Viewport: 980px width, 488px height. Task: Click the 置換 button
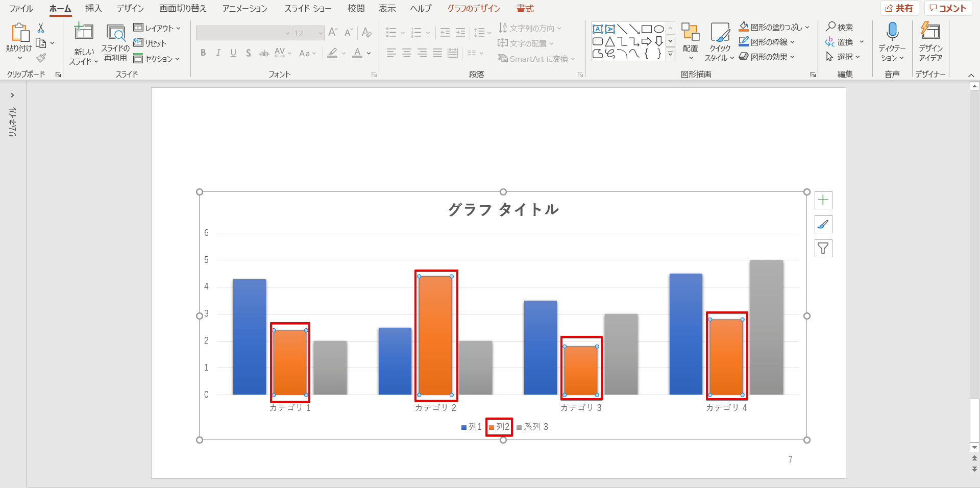(x=840, y=42)
